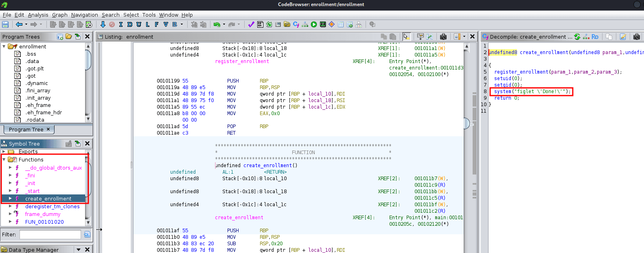Click the navigate down arrow icon

[103, 24]
